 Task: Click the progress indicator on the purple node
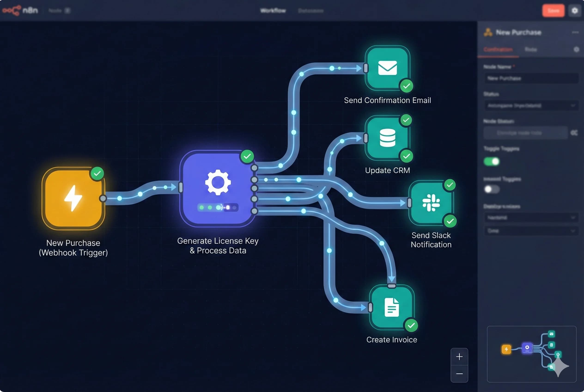coord(218,207)
